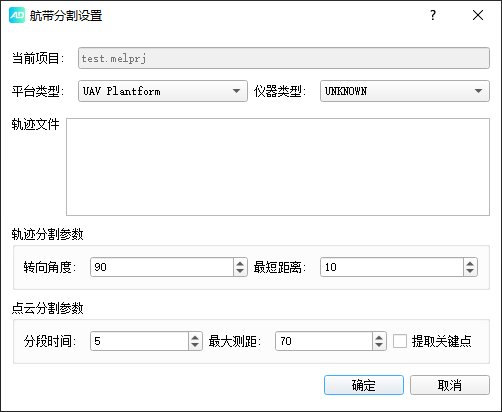502x412 pixels.
Task: Increase 转向角度 with up arrow
Action: [x=240, y=263]
